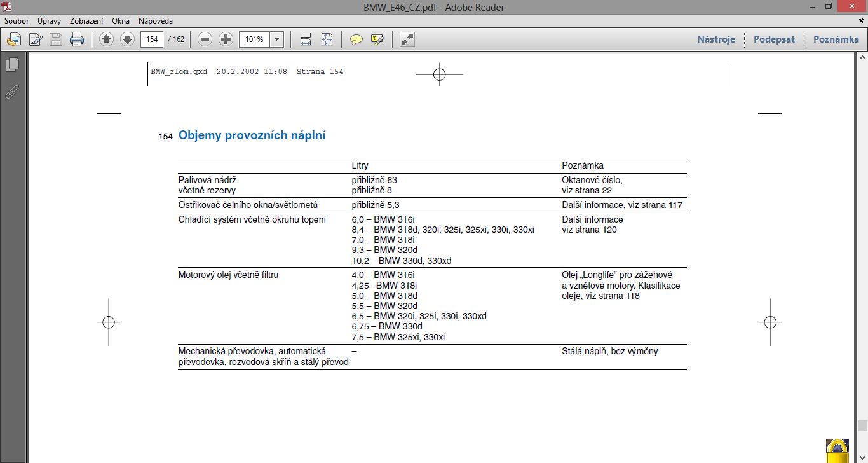Viewport: 868px width, 463px height.
Task: Click the page total '/ 162' label
Action: (176, 39)
